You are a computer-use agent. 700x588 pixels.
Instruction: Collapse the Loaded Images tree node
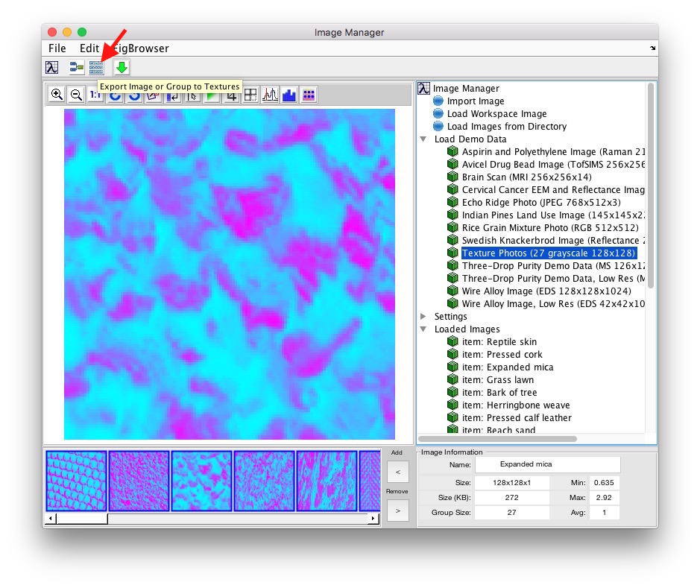tap(424, 329)
